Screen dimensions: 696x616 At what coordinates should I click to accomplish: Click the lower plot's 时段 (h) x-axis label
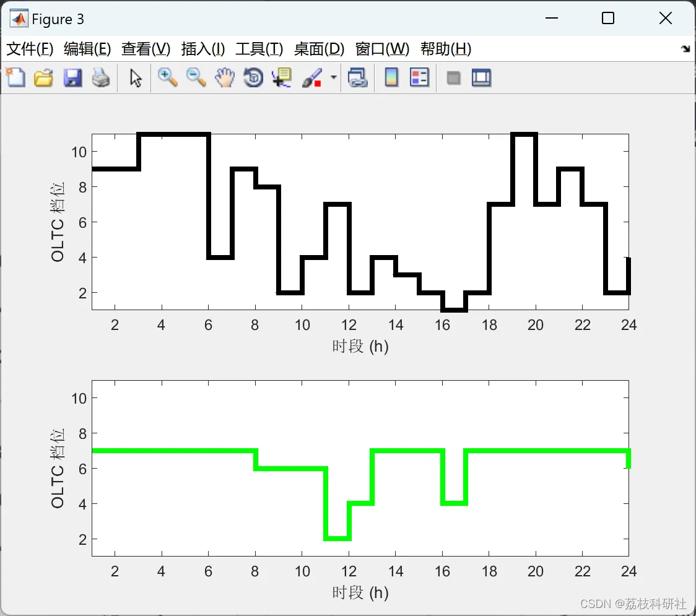(360, 592)
